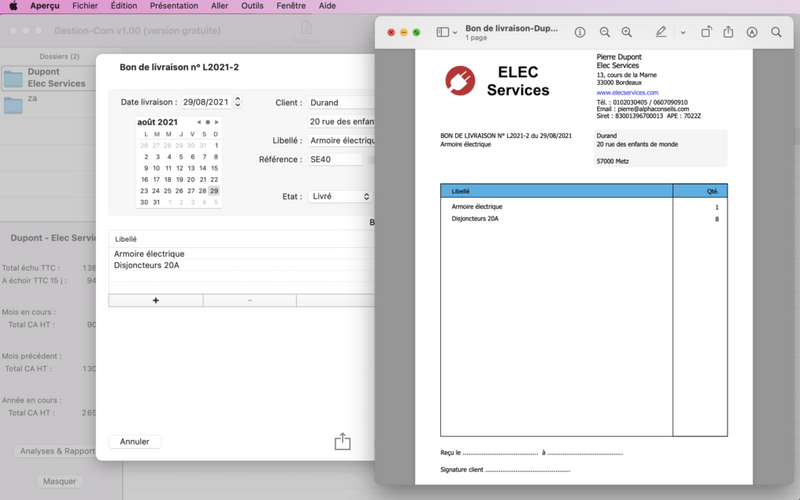
Task: Show the markup toolbar
Action: tap(752, 32)
